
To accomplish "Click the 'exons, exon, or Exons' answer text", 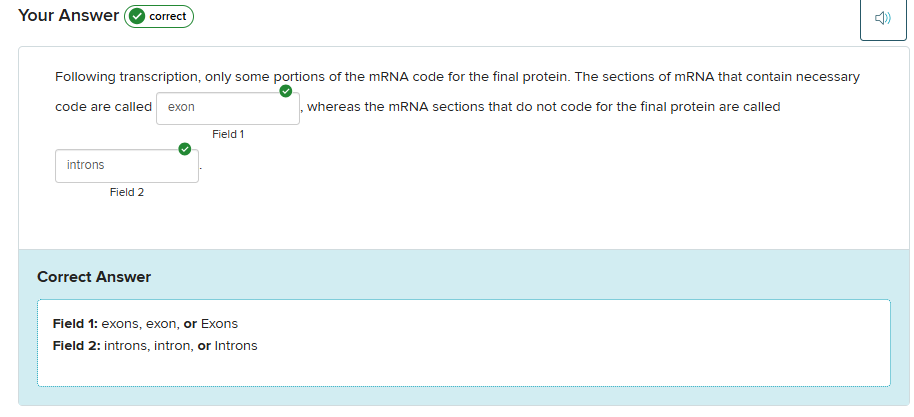I will point(170,324).
